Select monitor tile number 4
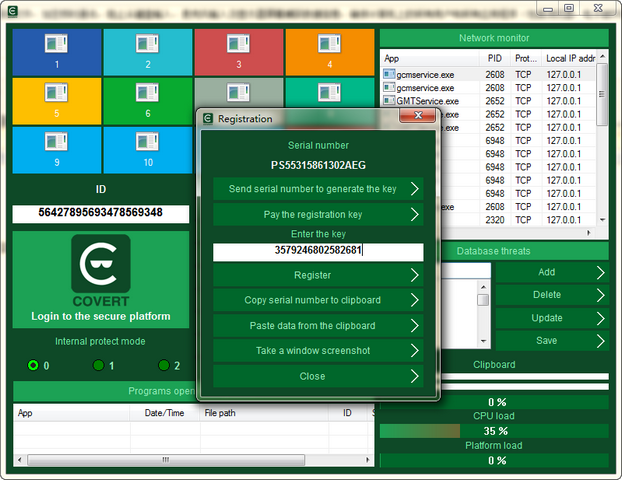The height and width of the screenshot is (480, 622). pos(329,52)
